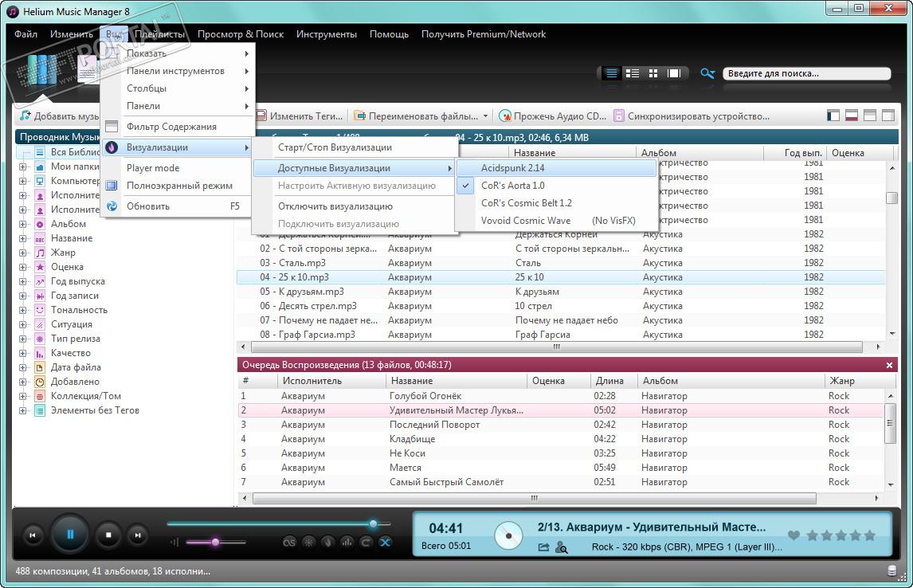Screen dimensions: 913x588
Task: Switch to the details list view icon
Action: pos(611,73)
